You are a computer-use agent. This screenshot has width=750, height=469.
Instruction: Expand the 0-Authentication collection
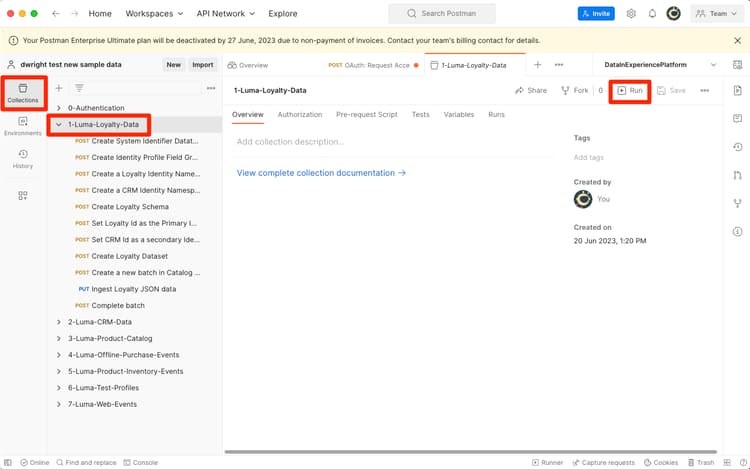click(x=59, y=108)
